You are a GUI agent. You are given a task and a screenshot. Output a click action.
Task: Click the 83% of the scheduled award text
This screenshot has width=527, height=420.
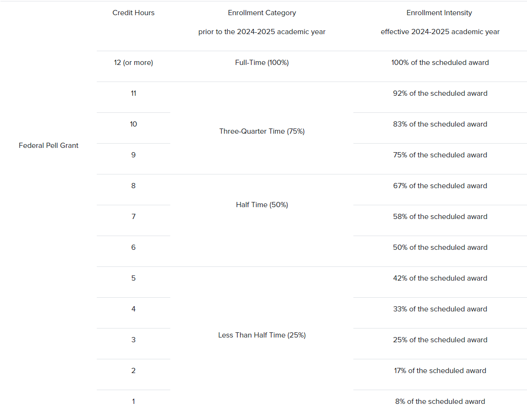click(440, 124)
